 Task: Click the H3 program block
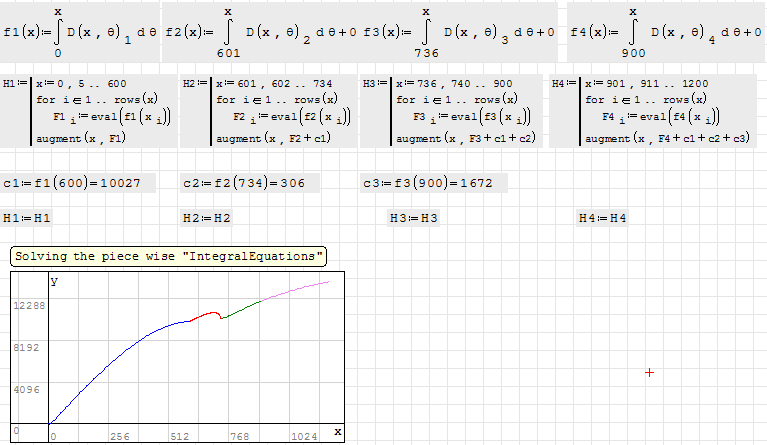point(450,110)
